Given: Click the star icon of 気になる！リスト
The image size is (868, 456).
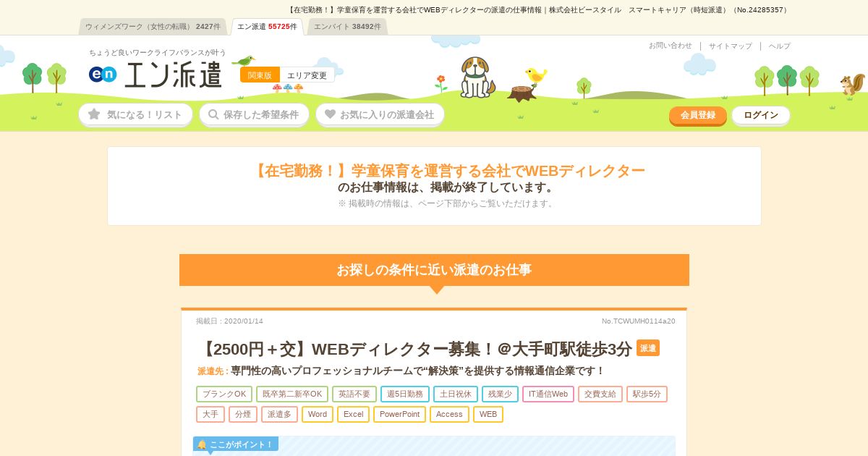Looking at the screenshot, I should 94,114.
